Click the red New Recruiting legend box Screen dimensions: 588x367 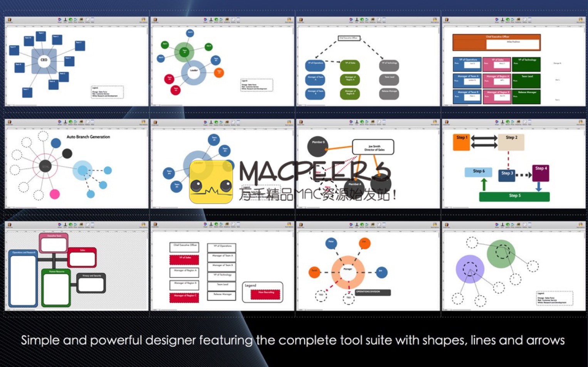(265, 295)
